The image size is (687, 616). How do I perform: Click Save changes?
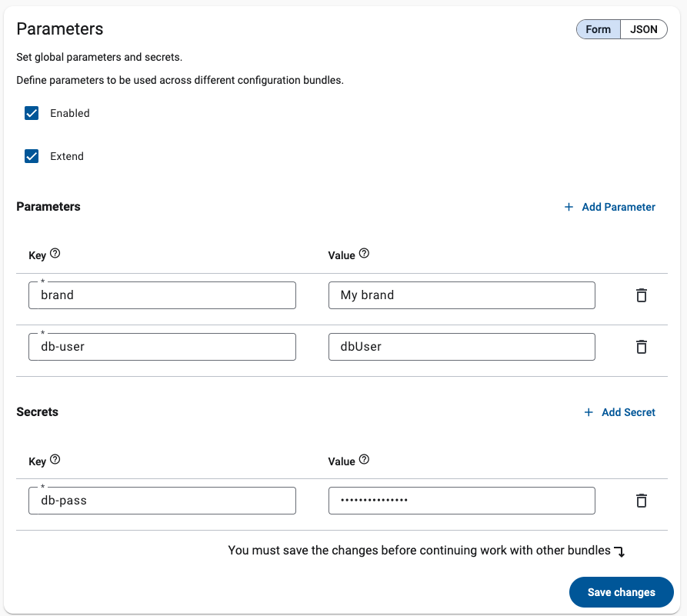coord(621,592)
